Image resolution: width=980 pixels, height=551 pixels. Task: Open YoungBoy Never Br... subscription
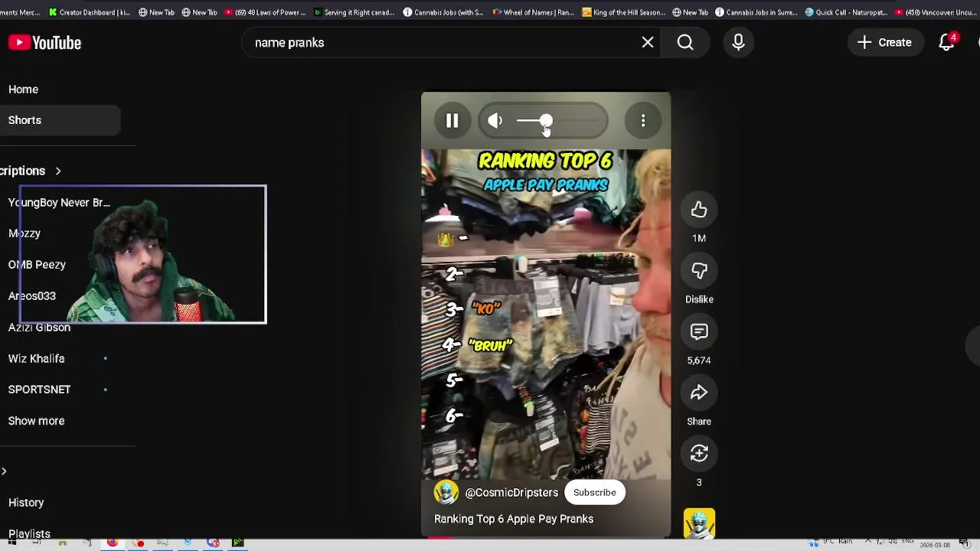[x=59, y=203]
